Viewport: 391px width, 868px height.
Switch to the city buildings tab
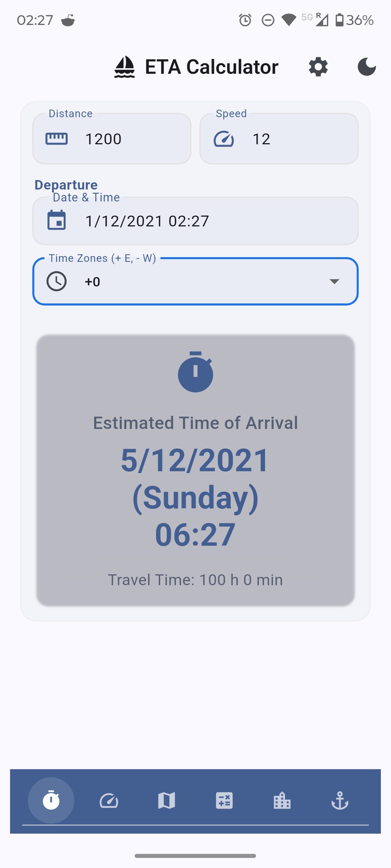tap(282, 800)
